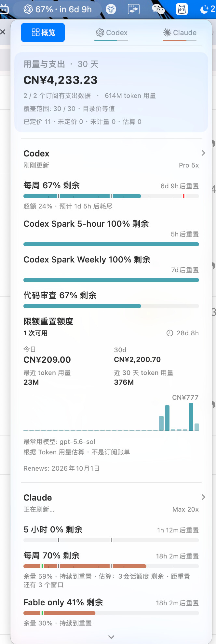216x644 pixels.
Task: Click the tallest CN¥777 chart bar
Action: (191, 417)
